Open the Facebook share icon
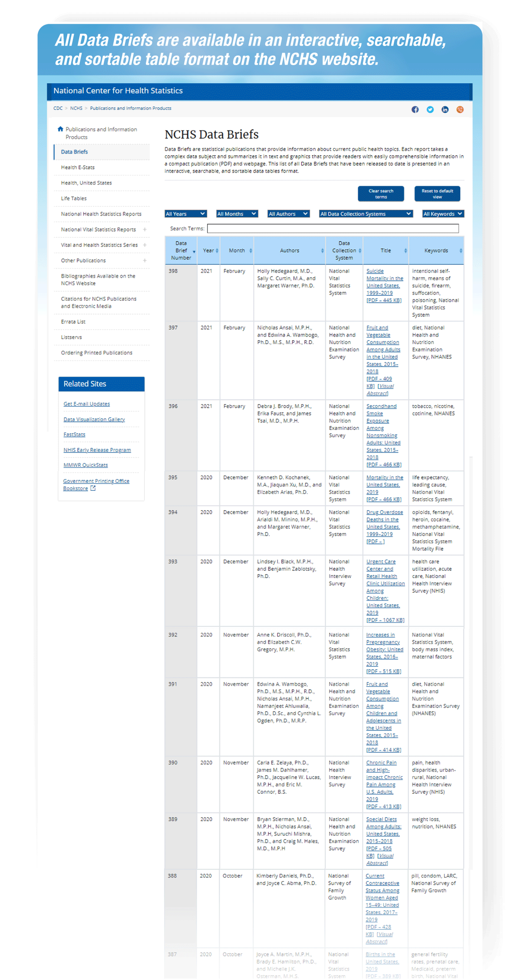Screen dimensions: 521x980 click(x=415, y=109)
